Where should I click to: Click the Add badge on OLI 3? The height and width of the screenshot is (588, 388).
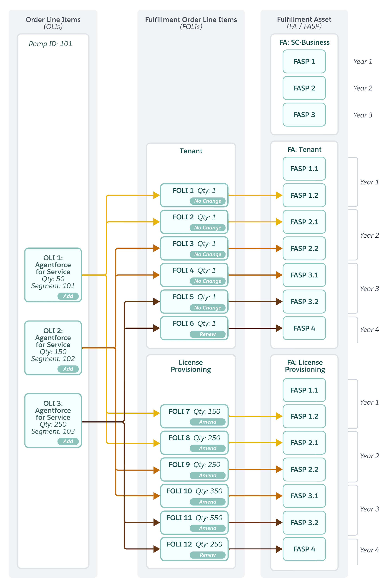68,441
